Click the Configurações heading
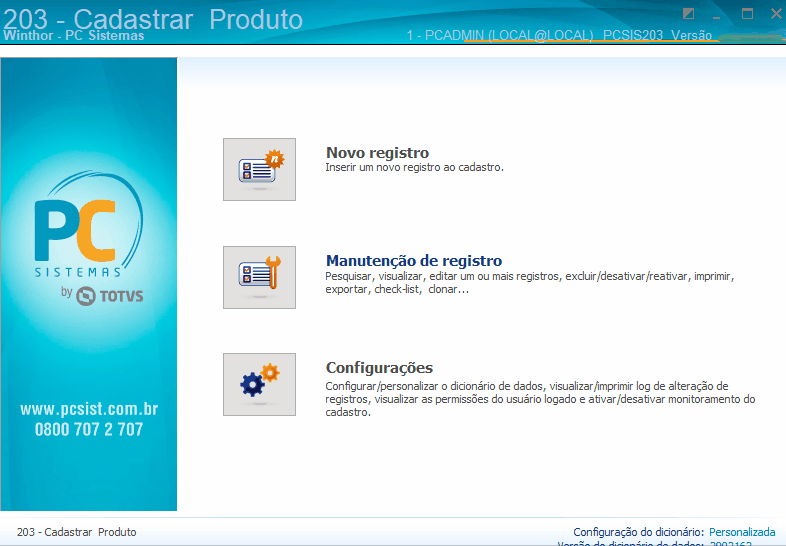 pyautogui.click(x=379, y=368)
